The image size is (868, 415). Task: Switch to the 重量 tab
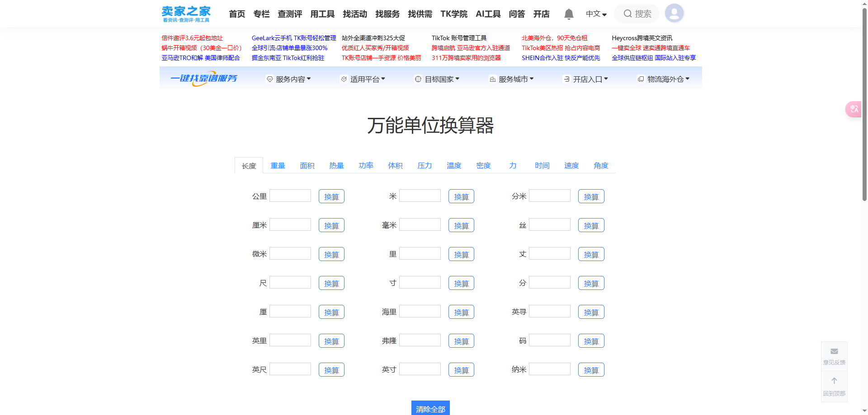278,165
